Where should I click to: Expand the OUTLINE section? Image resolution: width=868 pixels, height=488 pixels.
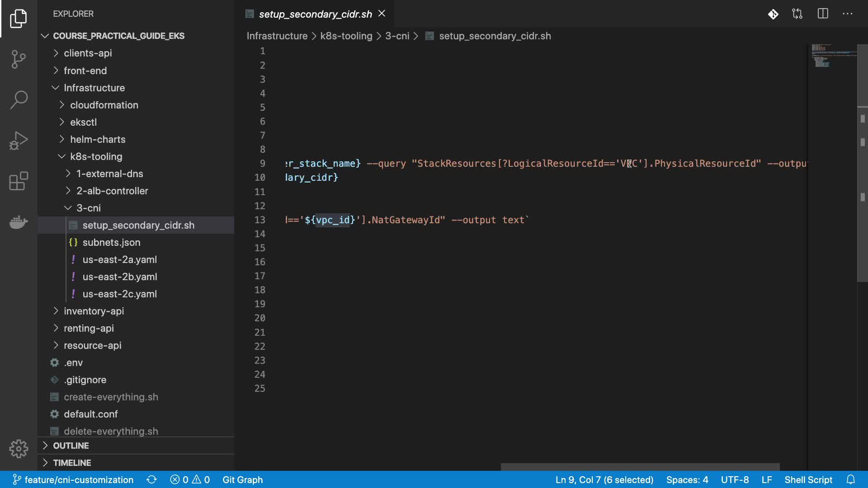71,446
